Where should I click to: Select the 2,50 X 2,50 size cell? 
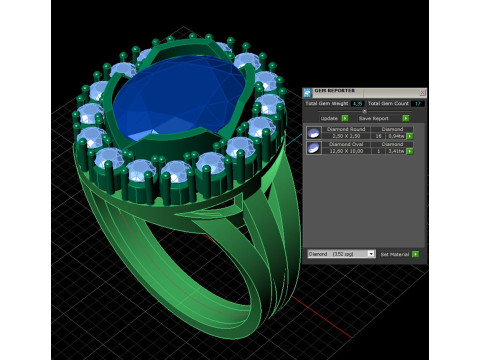(346, 136)
